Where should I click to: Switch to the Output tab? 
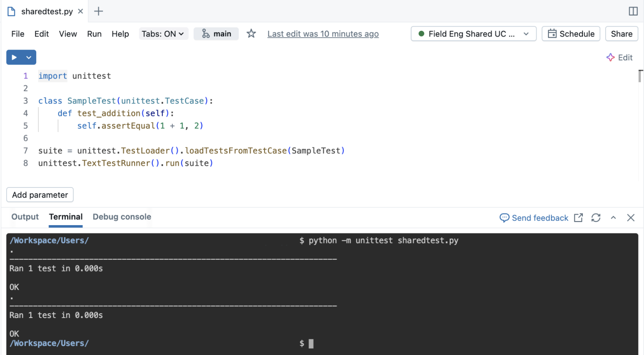coord(24,217)
